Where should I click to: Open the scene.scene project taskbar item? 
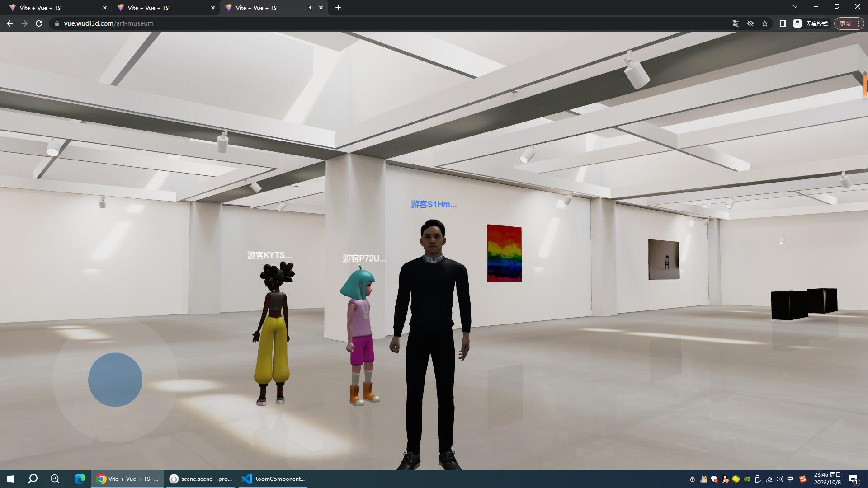tap(201, 479)
